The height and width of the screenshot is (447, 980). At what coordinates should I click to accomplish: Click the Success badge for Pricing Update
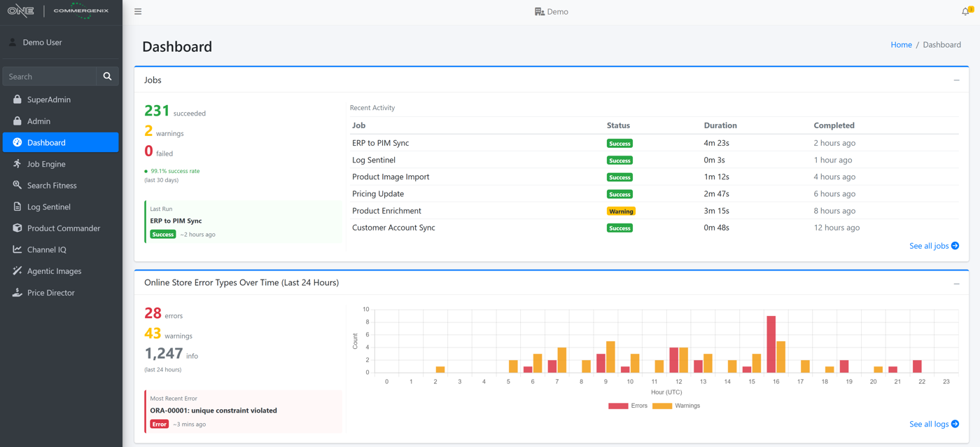tap(619, 194)
